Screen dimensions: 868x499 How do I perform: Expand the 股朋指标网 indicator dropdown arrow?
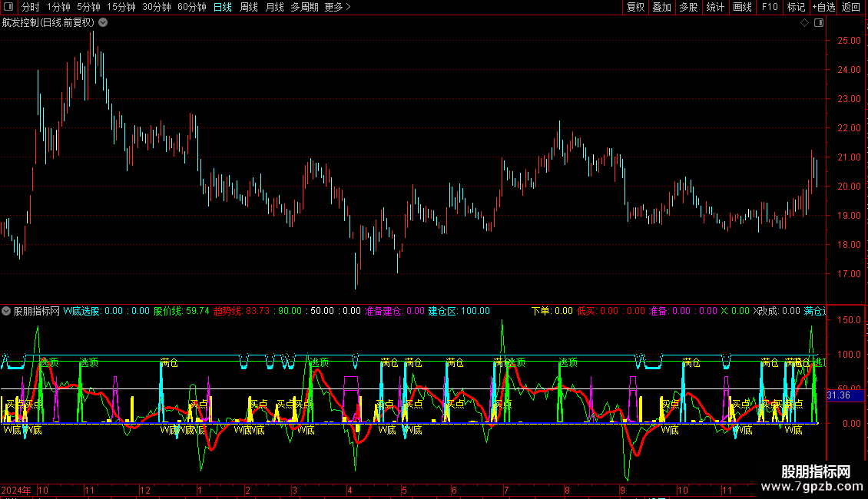coord(6,311)
